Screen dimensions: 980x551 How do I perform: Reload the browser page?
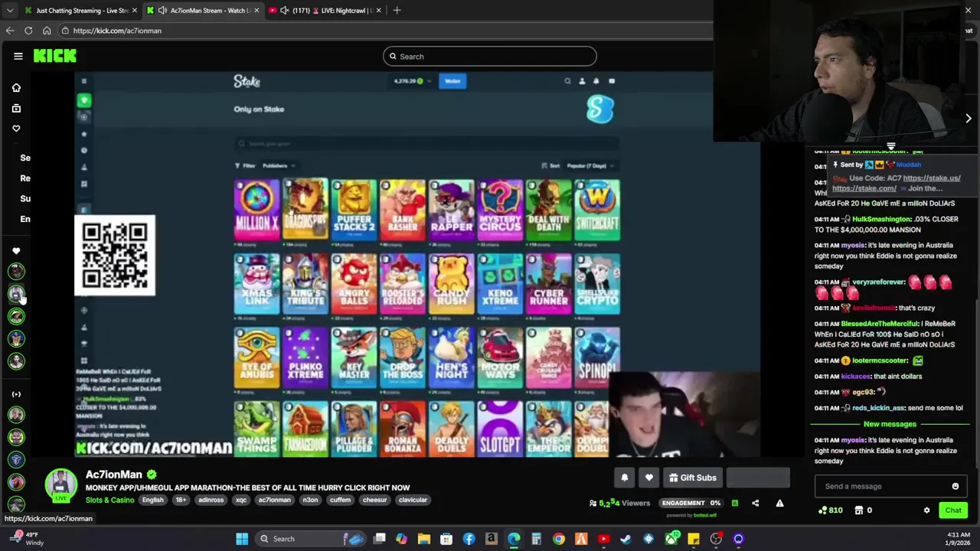[28, 31]
